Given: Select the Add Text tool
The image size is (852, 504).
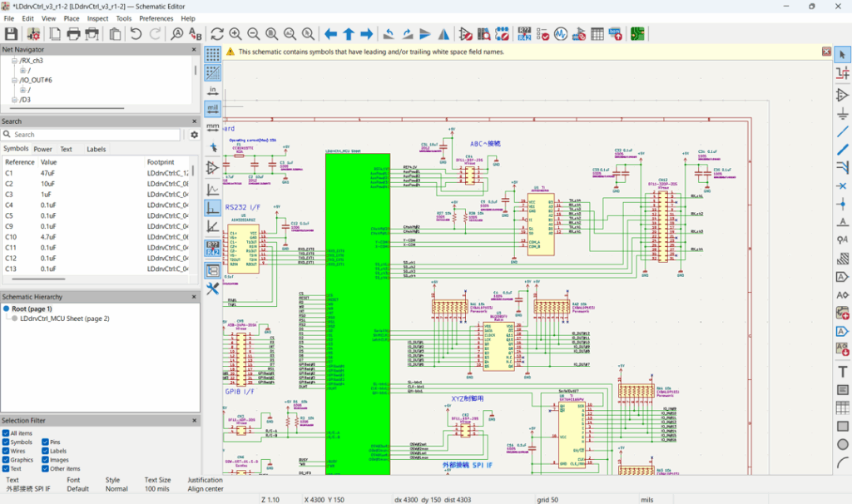Looking at the screenshot, I should click(842, 372).
